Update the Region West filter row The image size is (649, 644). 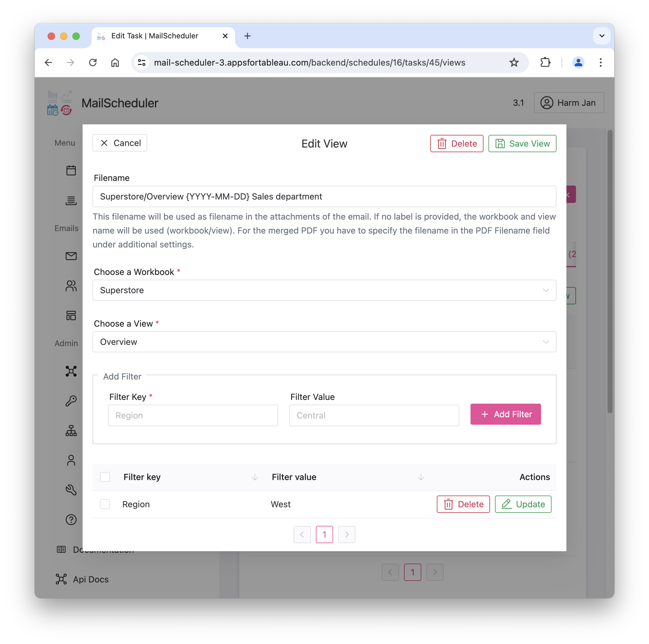pos(523,504)
